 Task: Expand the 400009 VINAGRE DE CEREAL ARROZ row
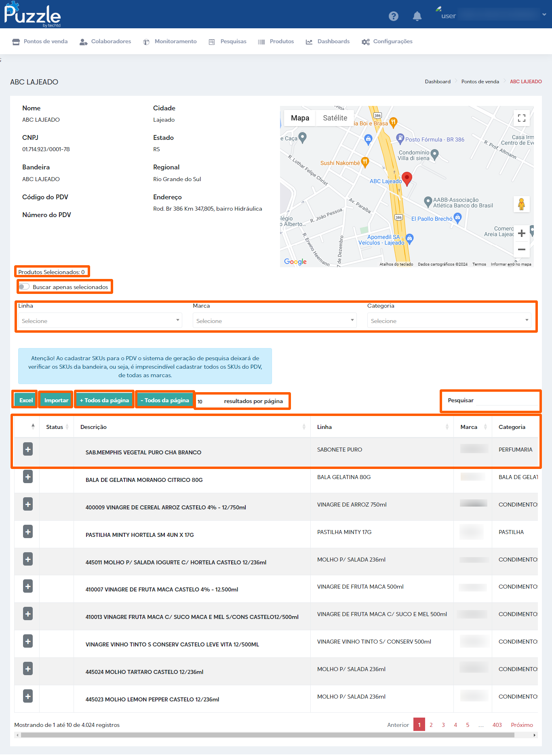pos(28,504)
